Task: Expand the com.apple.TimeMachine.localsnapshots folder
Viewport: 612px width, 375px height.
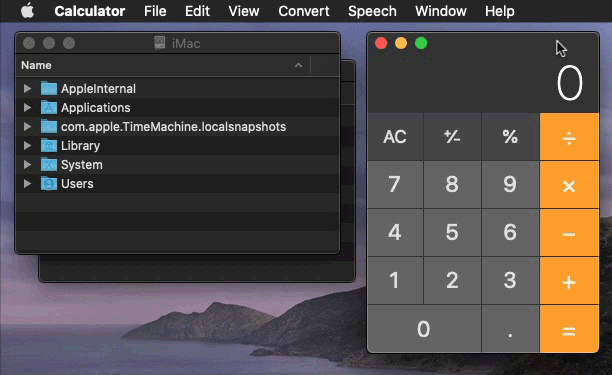Action: click(x=27, y=126)
